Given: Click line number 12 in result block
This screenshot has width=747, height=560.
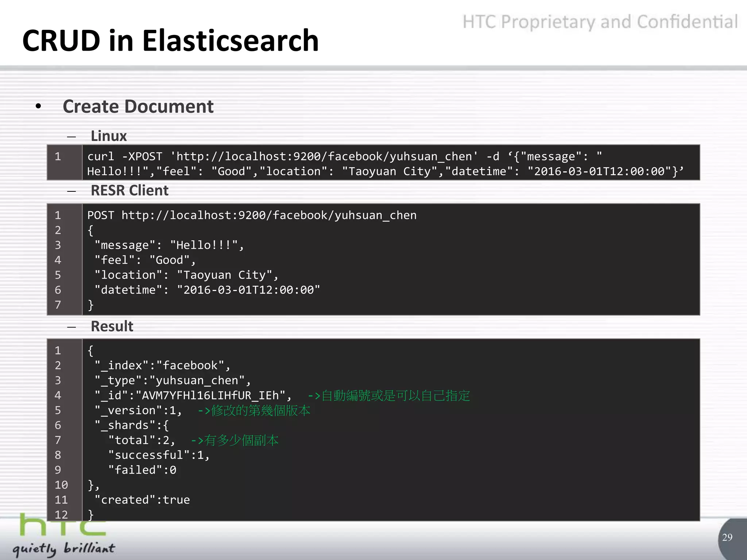Looking at the screenshot, I should (x=61, y=515).
